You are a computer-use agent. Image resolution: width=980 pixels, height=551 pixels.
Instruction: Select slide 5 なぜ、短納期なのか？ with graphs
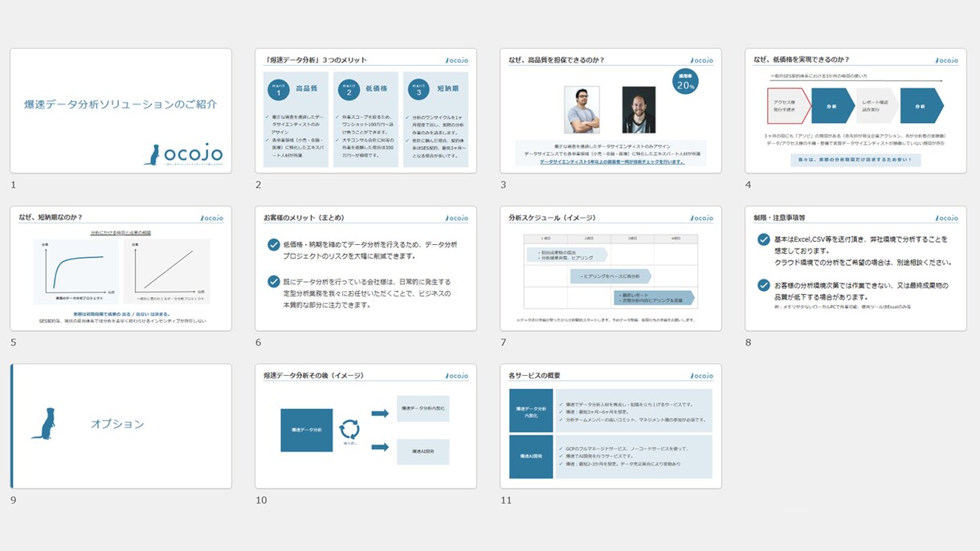point(120,268)
